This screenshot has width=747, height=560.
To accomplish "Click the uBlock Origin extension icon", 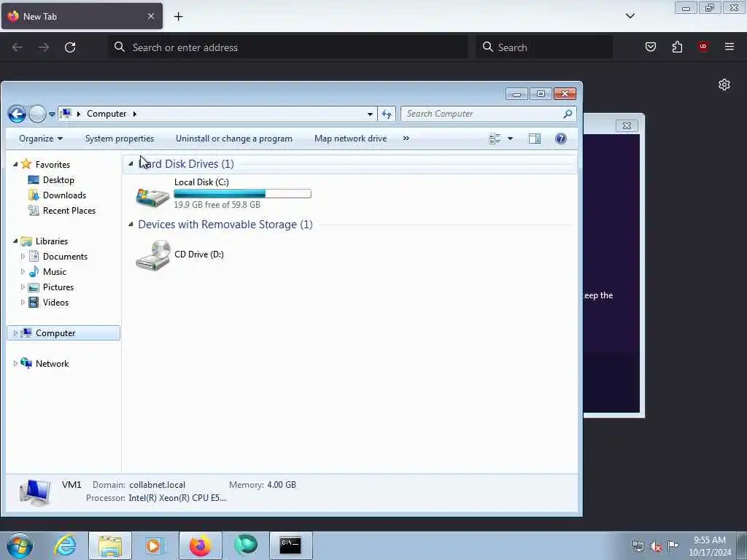I will [703, 47].
